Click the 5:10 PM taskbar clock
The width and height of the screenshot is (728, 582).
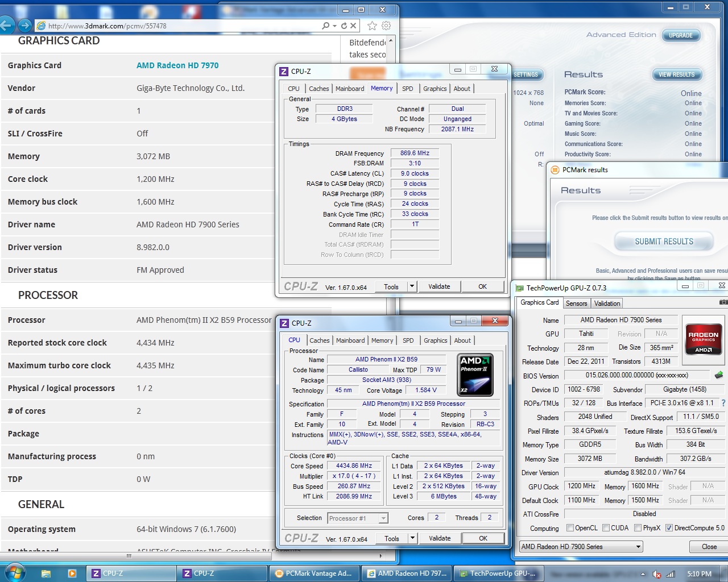coord(699,574)
